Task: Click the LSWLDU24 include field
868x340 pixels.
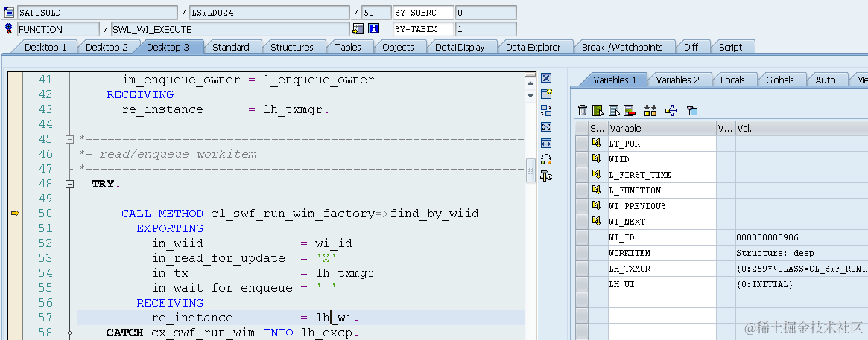Action: pos(270,12)
